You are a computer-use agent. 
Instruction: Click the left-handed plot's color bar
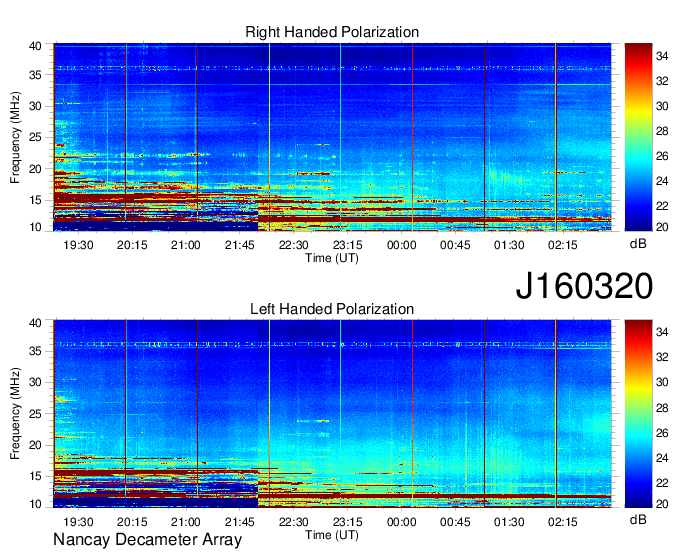(638, 414)
